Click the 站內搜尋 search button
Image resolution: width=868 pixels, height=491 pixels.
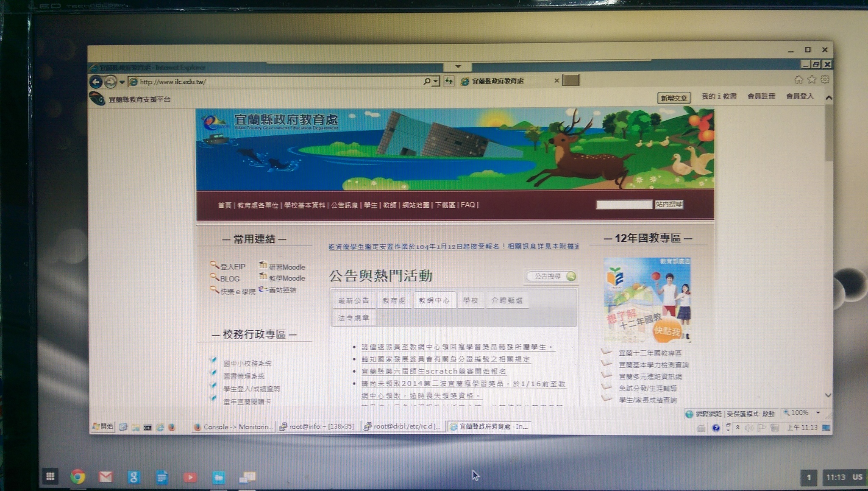[x=669, y=204]
